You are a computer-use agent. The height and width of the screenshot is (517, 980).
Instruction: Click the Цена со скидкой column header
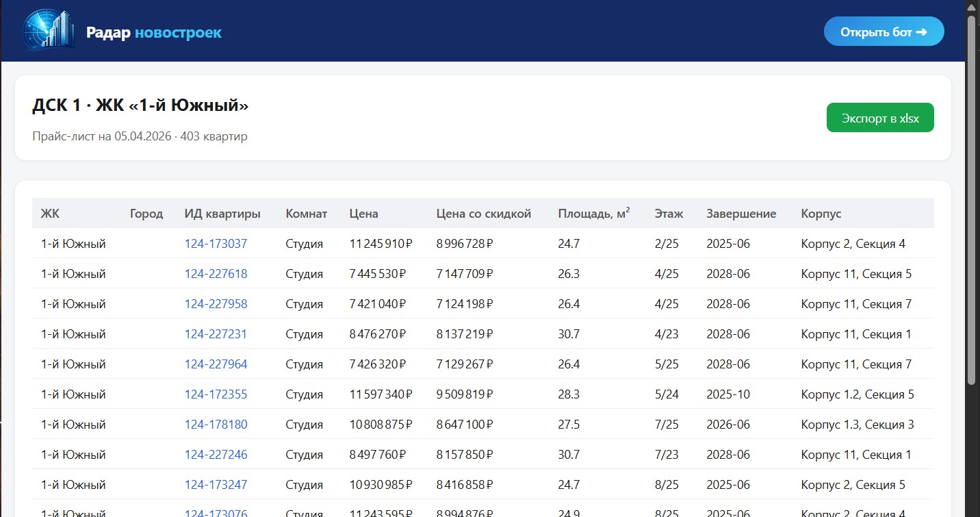(x=483, y=214)
